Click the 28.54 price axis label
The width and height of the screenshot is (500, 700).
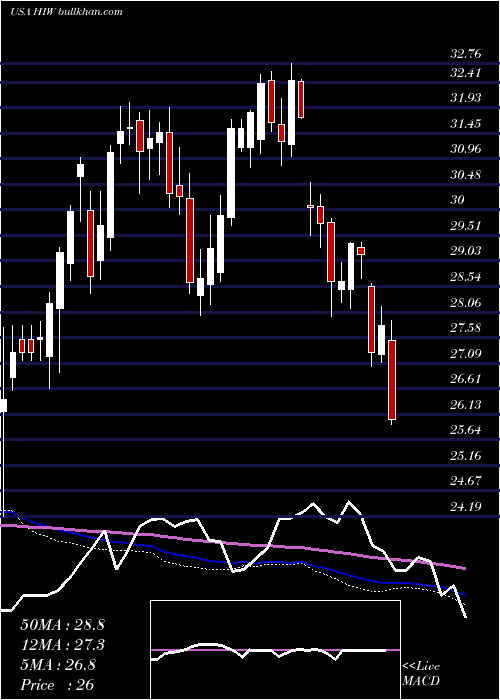pyautogui.click(x=466, y=277)
